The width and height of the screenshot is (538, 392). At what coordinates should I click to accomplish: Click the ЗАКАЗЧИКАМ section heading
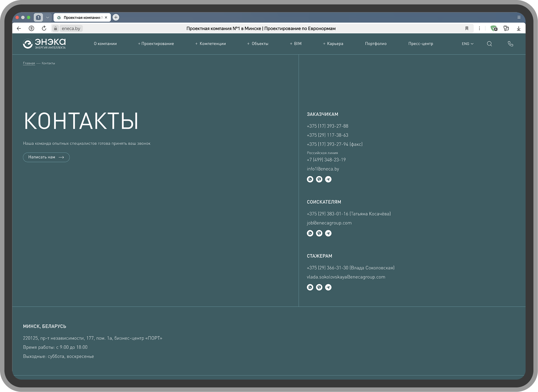pos(323,114)
